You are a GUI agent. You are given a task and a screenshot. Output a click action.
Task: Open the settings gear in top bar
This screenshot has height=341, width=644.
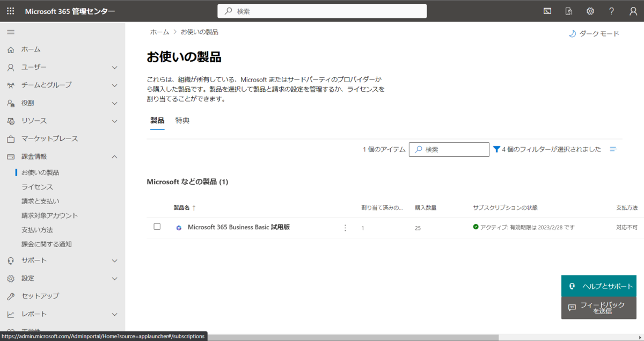coord(590,11)
